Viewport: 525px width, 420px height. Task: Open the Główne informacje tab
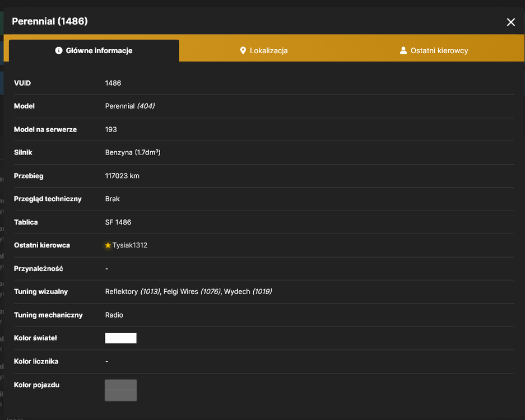[94, 50]
